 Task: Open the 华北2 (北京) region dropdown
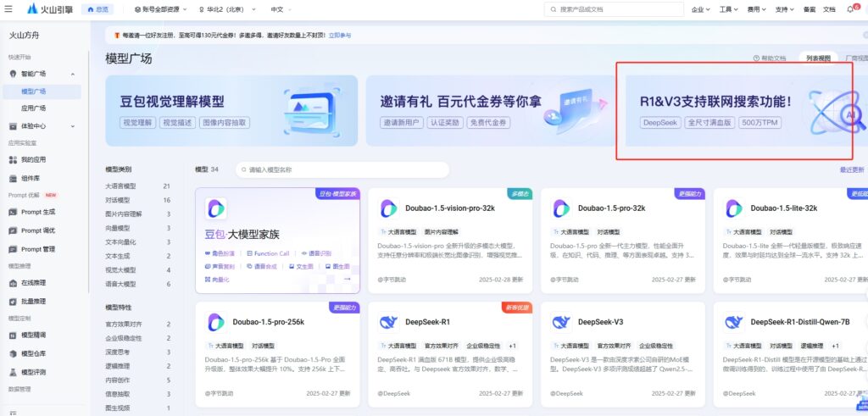[x=226, y=9]
